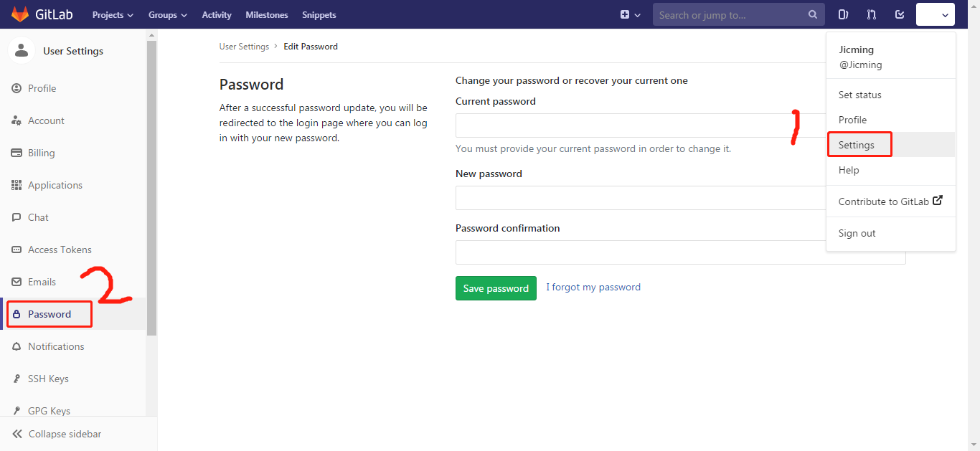The height and width of the screenshot is (451, 980).
Task: Expand the Projects dropdown
Action: (x=112, y=14)
